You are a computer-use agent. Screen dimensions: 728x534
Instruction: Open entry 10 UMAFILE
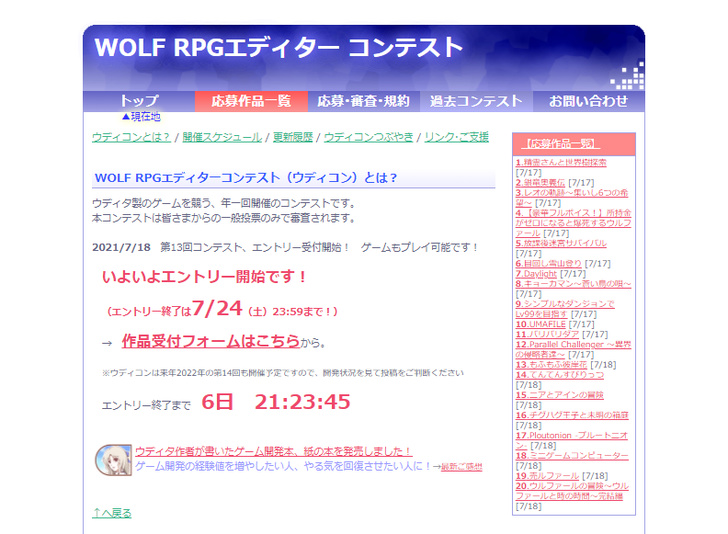coord(540,324)
